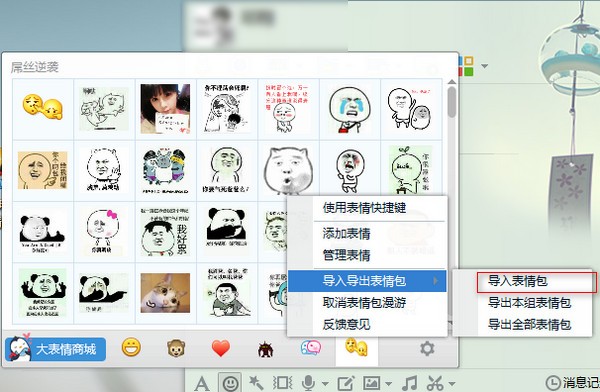
Task: Open the red heart favorites tab
Action: click(221, 348)
